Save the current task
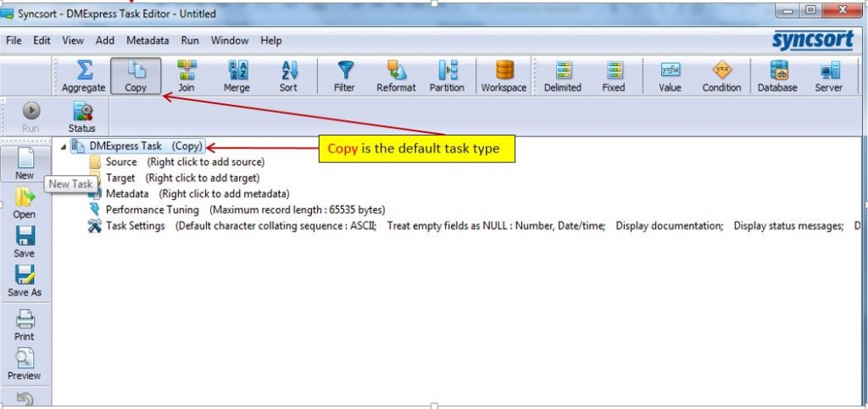The image size is (868, 409). tap(25, 241)
